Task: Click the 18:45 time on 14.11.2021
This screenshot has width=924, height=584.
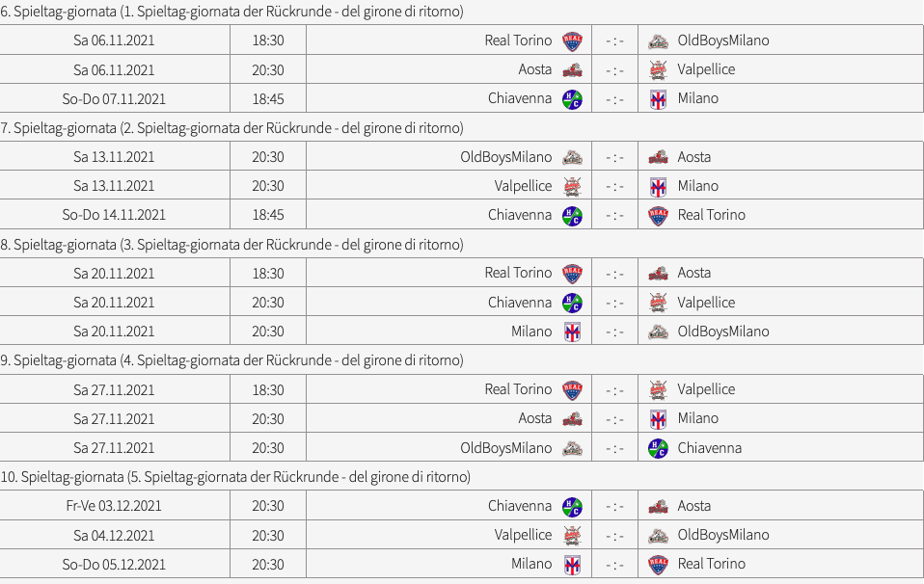Action: (268, 215)
